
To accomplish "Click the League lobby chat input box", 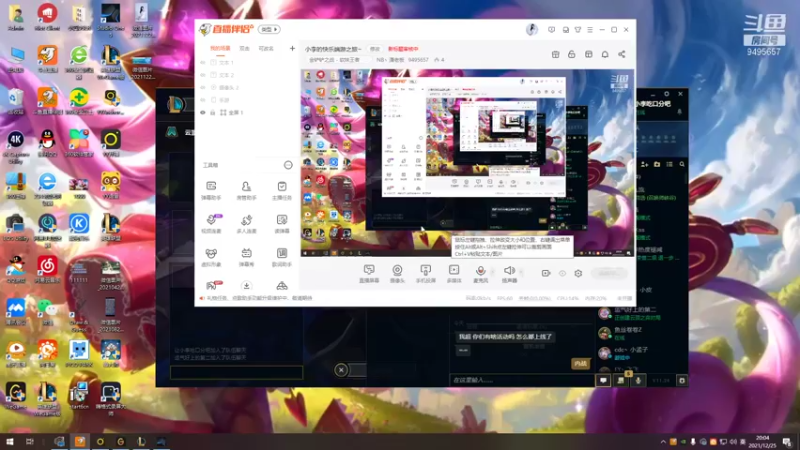I will [236, 372].
